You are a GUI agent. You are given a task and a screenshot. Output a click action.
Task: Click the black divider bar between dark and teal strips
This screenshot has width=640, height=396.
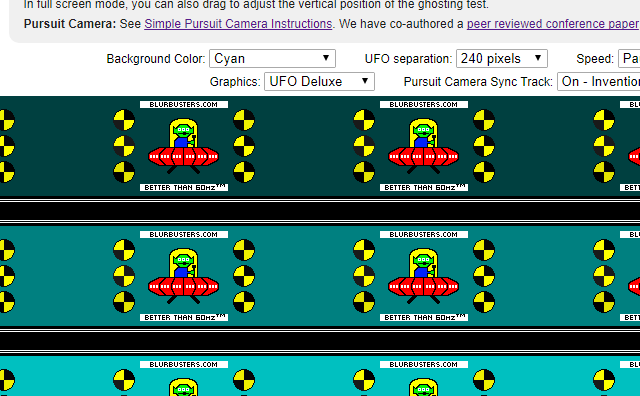click(320, 211)
